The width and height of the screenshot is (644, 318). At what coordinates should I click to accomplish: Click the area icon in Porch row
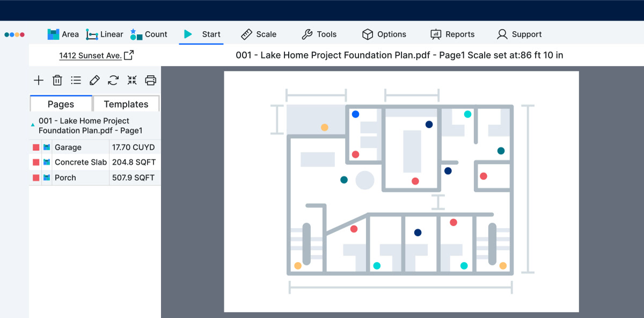coord(47,178)
